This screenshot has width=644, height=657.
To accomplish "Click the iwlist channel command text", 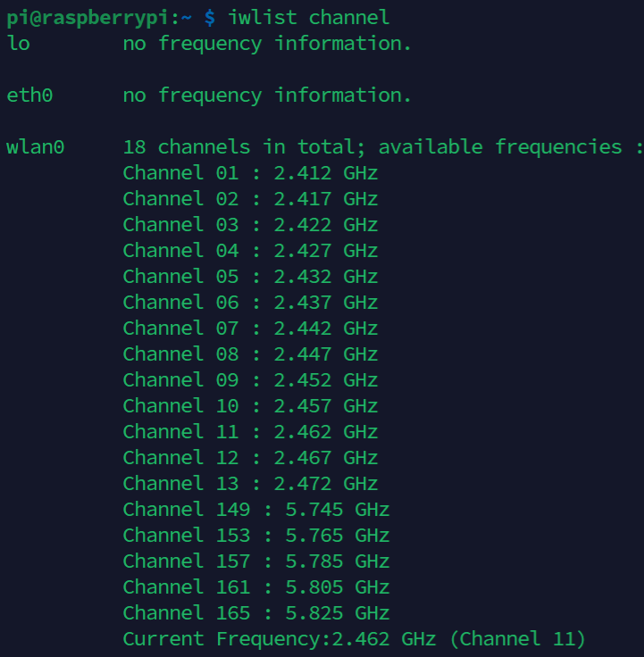I will point(308,18).
